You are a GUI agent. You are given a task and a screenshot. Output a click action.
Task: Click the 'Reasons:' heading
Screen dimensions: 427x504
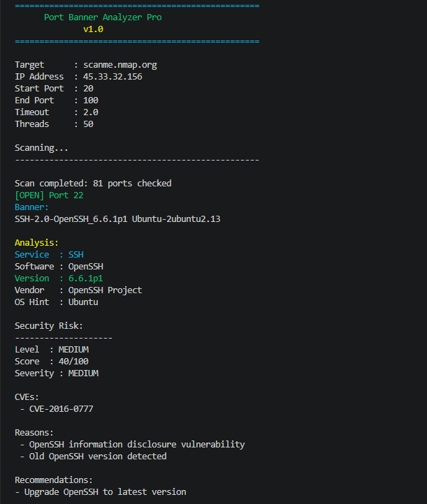pos(34,433)
